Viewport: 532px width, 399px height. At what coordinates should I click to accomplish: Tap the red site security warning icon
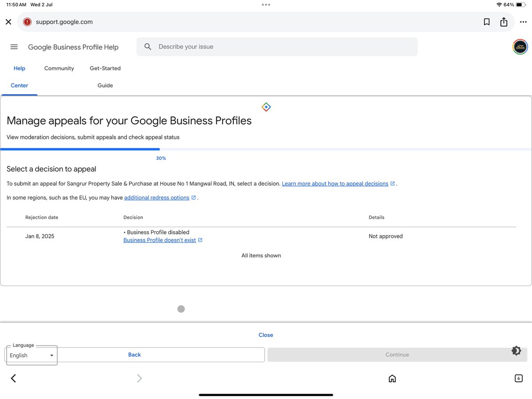tap(27, 22)
